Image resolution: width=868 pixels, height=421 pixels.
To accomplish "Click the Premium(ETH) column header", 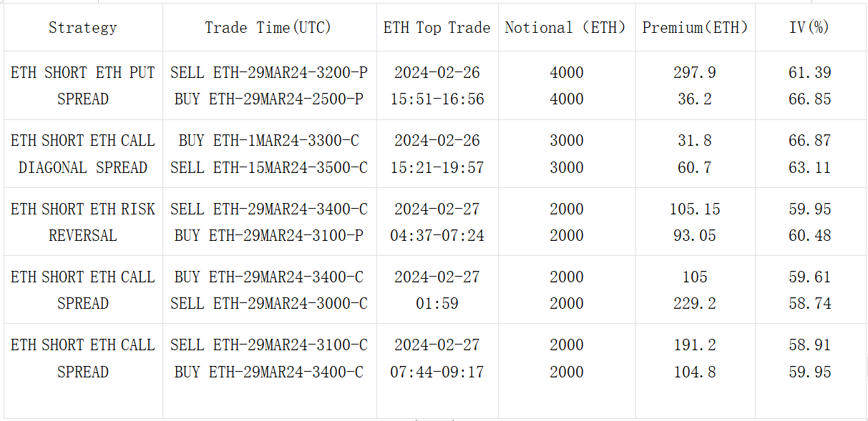I will coord(695,28).
